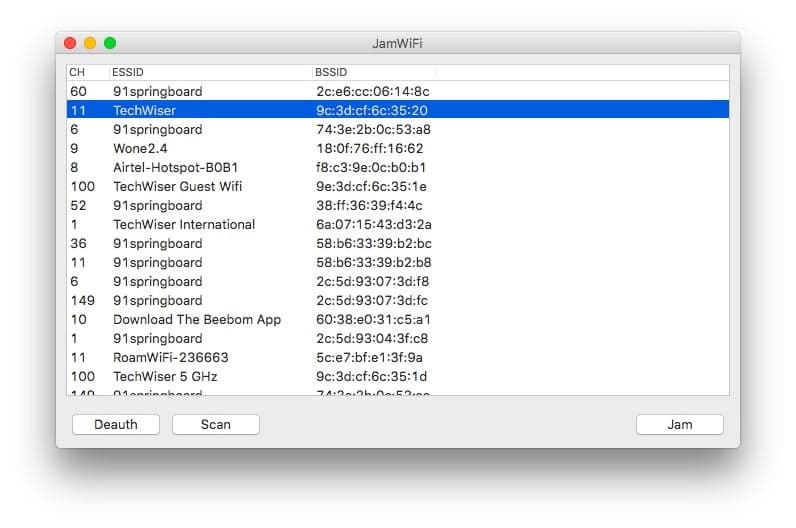Select row with BSSID 58:b6:33:39:b2:b8

tap(398, 262)
